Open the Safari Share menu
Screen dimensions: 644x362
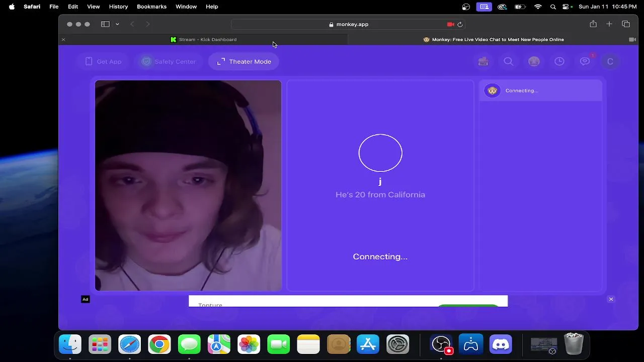point(593,24)
